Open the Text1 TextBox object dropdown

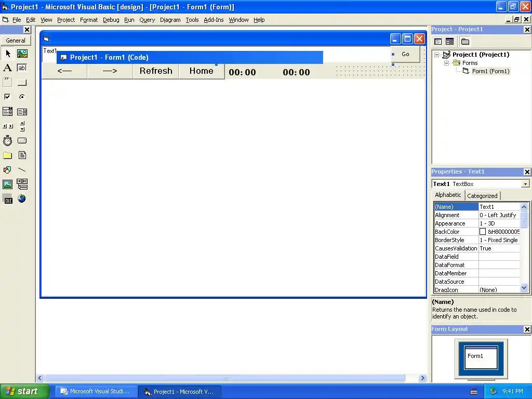525,184
